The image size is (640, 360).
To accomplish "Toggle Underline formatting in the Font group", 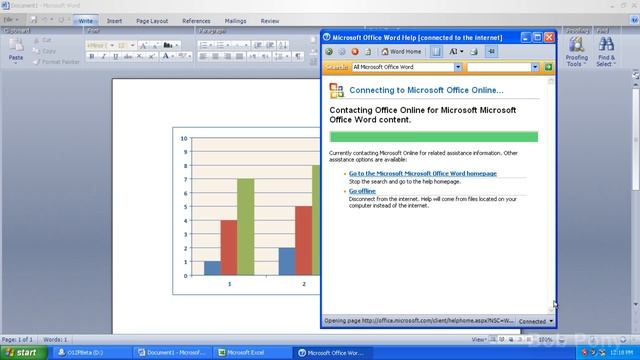I will tap(116, 56).
